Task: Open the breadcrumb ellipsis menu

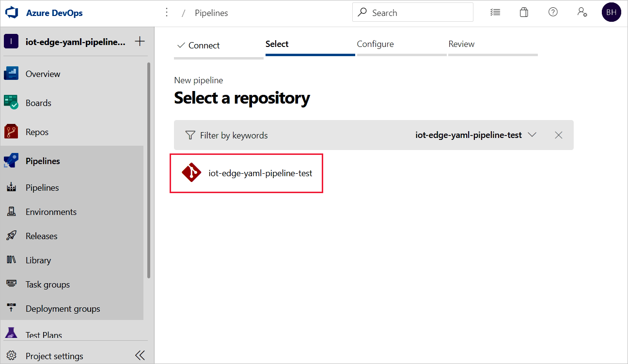Action: pyautogui.click(x=167, y=12)
